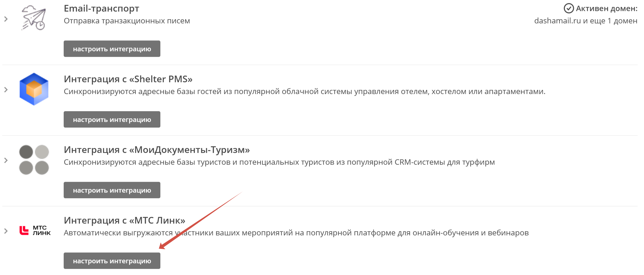Expand the МТС Линк row chevron
Viewport: 644px width, 275px height.
tap(6, 231)
